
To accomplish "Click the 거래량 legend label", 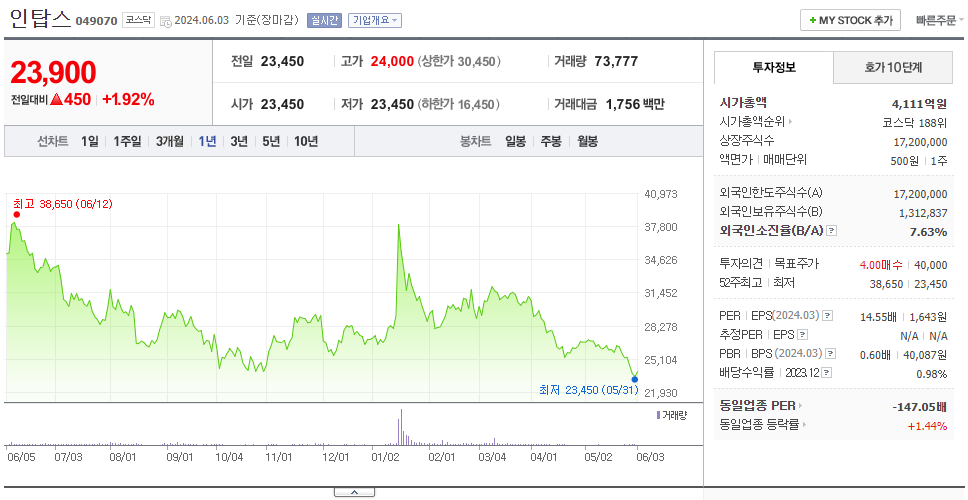I will (x=672, y=415).
